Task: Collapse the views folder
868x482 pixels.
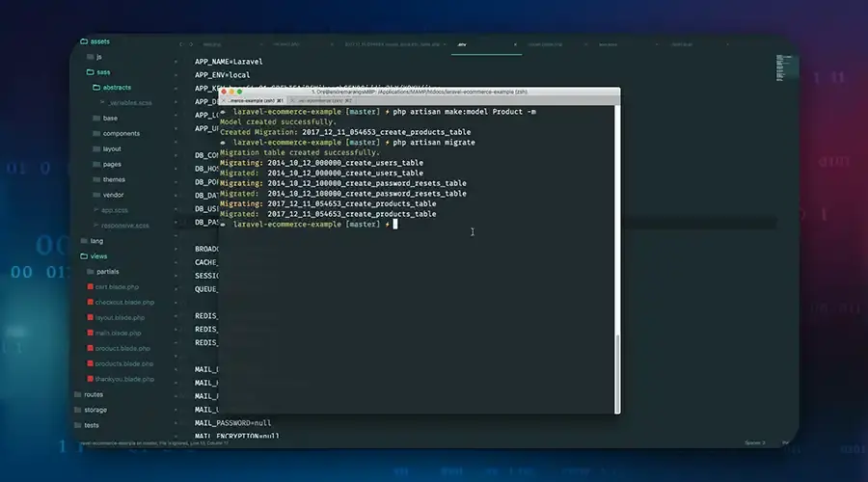Action: click(84, 256)
